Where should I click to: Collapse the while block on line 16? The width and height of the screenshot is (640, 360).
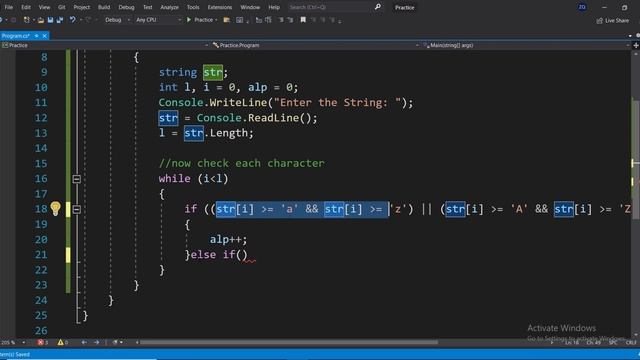[76, 179]
